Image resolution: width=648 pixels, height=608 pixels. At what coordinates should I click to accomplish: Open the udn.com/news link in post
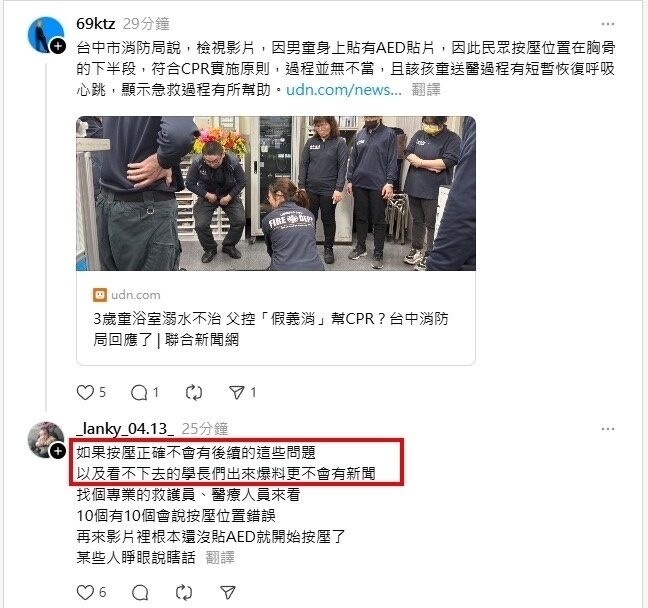coord(344,90)
